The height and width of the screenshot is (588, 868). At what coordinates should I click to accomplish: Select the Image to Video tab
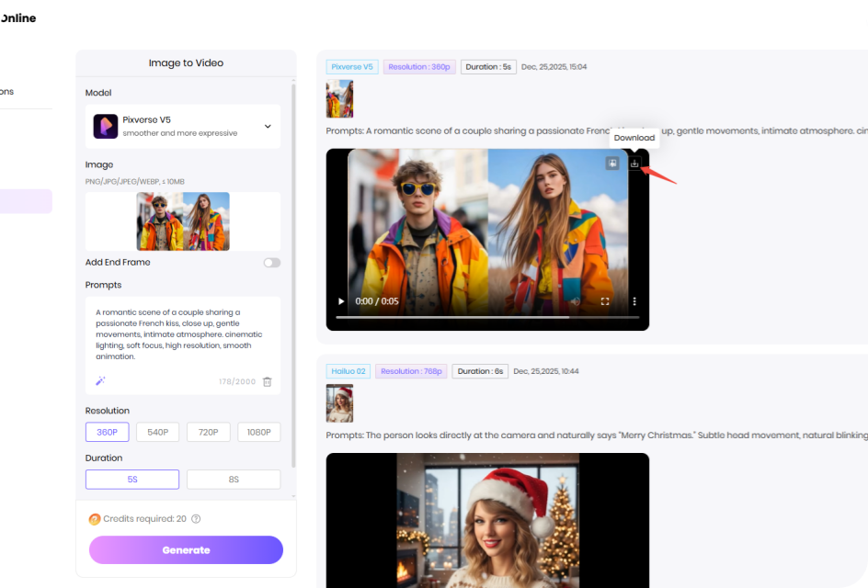(x=186, y=62)
